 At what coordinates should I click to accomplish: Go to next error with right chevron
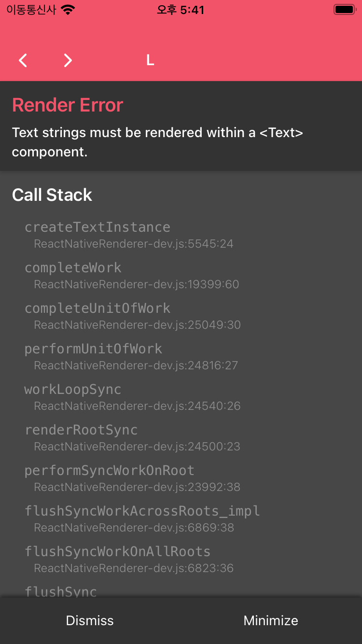click(x=68, y=60)
